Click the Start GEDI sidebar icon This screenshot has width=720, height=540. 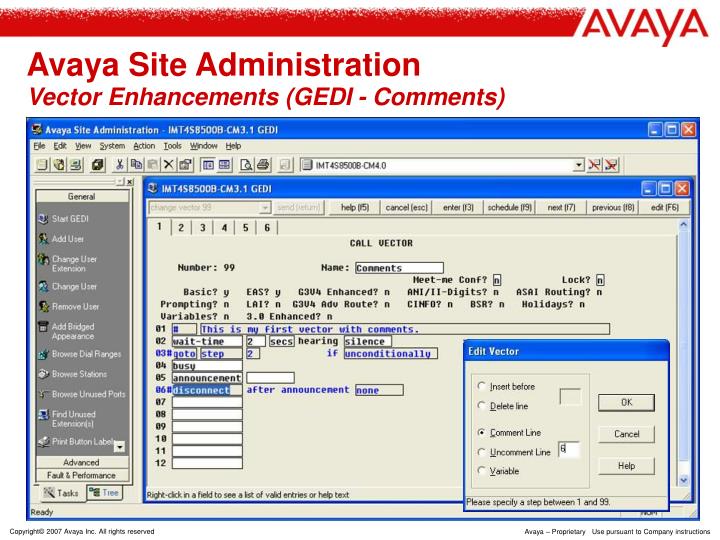(43, 219)
